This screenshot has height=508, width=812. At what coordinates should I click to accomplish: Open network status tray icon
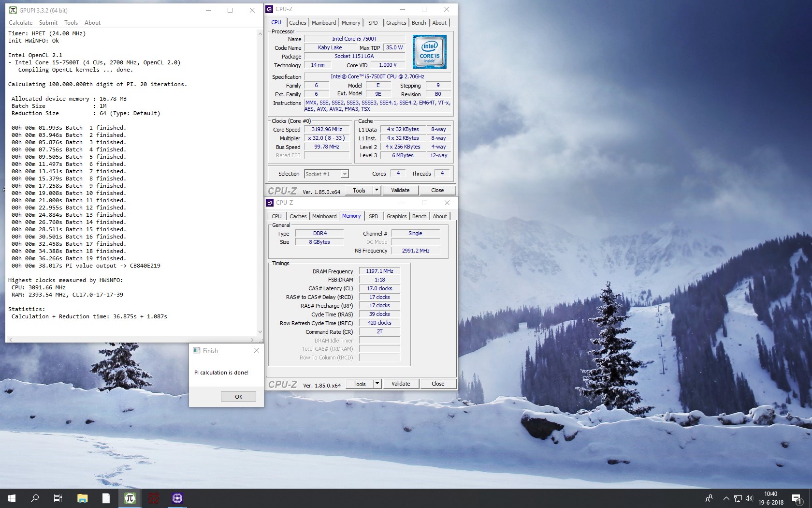tap(738, 498)
